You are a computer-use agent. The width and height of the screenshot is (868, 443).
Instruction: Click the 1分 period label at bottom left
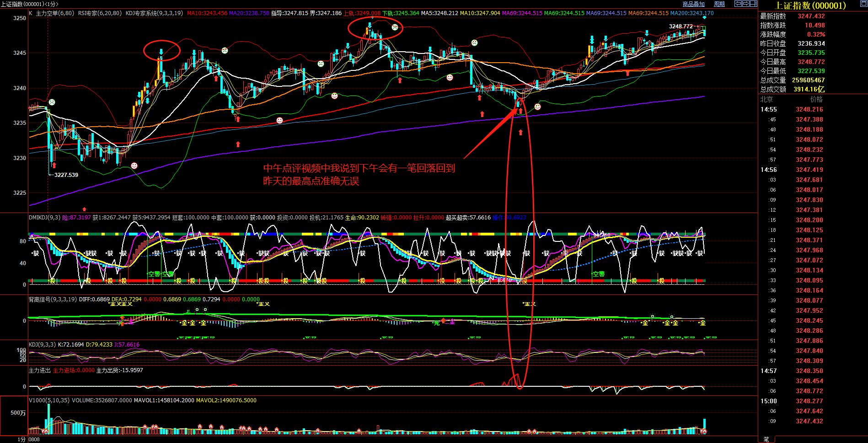click(x=22, y=439)
